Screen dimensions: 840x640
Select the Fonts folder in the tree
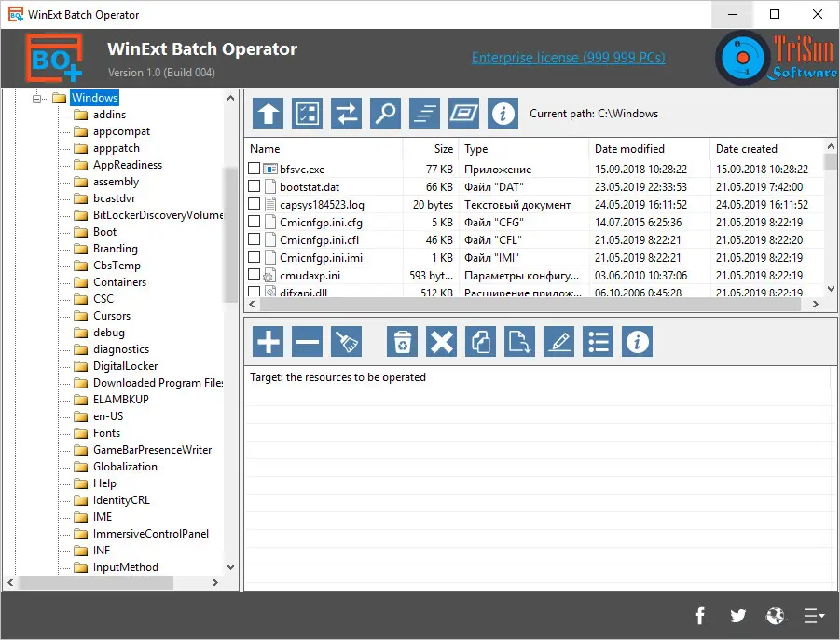[x=106, y=433]
